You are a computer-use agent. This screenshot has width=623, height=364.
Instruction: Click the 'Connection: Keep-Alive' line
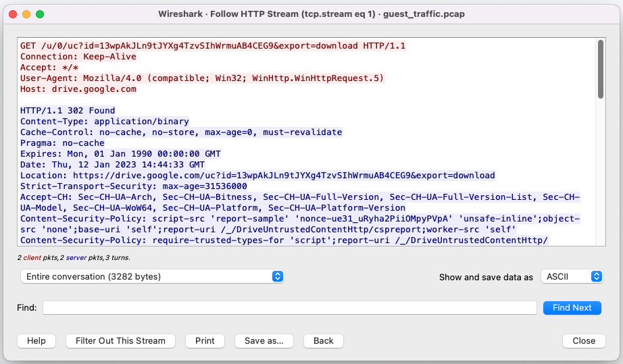pos(78,56)
